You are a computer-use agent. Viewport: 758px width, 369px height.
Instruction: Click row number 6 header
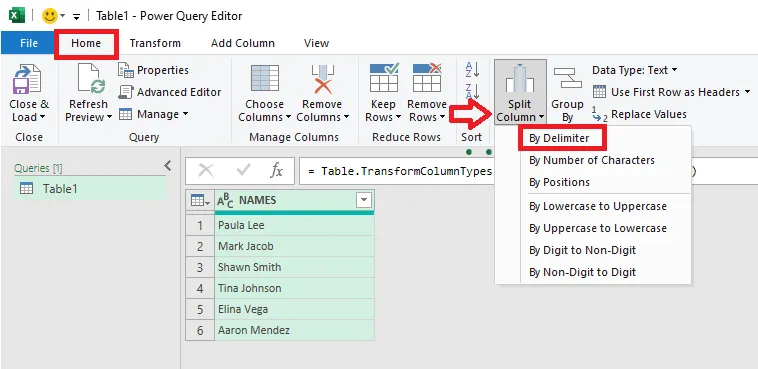point(200,330)
